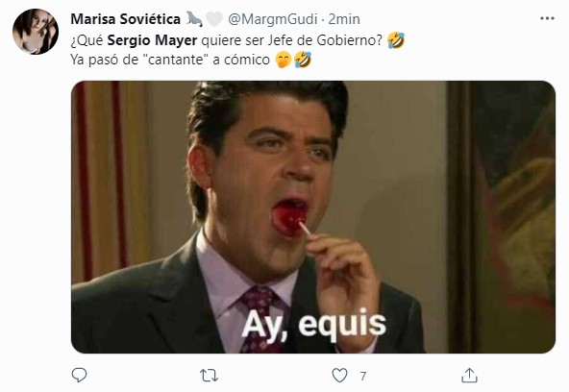Click the white heart emoji beside the name
Viewport: 569px width, 392px height.
pos(213,19)
